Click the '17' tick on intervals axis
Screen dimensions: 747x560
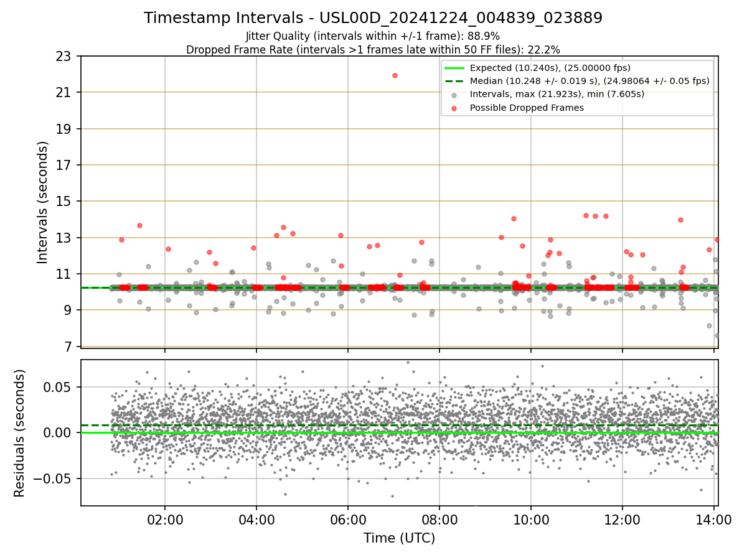[x=64, y=165]
